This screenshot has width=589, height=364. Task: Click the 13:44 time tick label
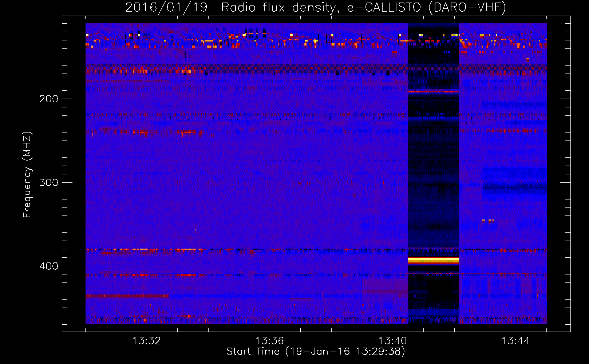click(515, 341)
